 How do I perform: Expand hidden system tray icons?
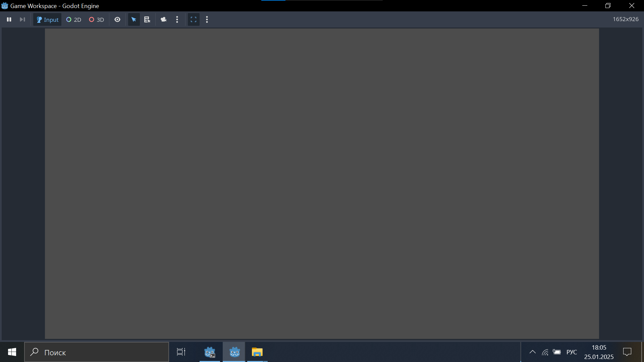click(532, 352)
